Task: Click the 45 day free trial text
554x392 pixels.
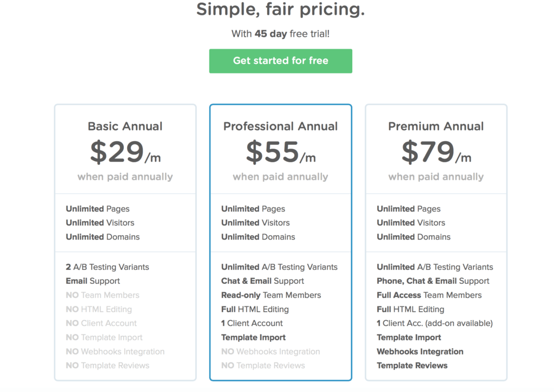Action: (280, 34)
